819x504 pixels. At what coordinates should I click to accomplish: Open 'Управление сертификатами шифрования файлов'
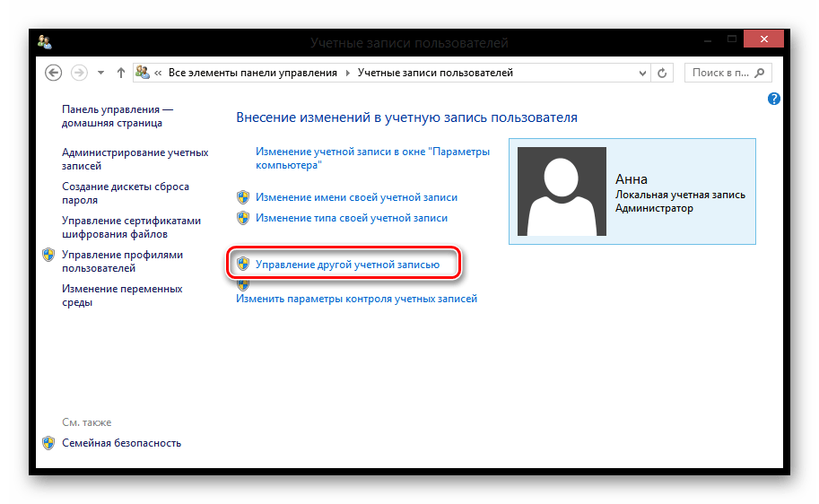click(131, 227)
